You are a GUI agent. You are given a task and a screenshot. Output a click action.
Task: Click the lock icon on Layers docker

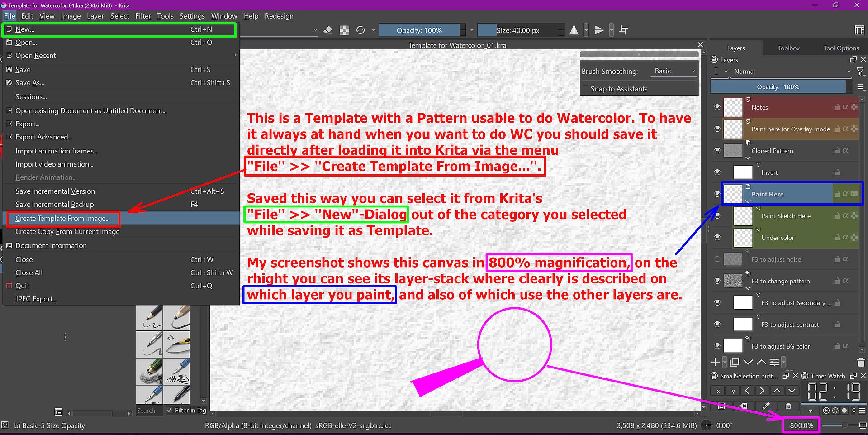[x=714, y=60]
